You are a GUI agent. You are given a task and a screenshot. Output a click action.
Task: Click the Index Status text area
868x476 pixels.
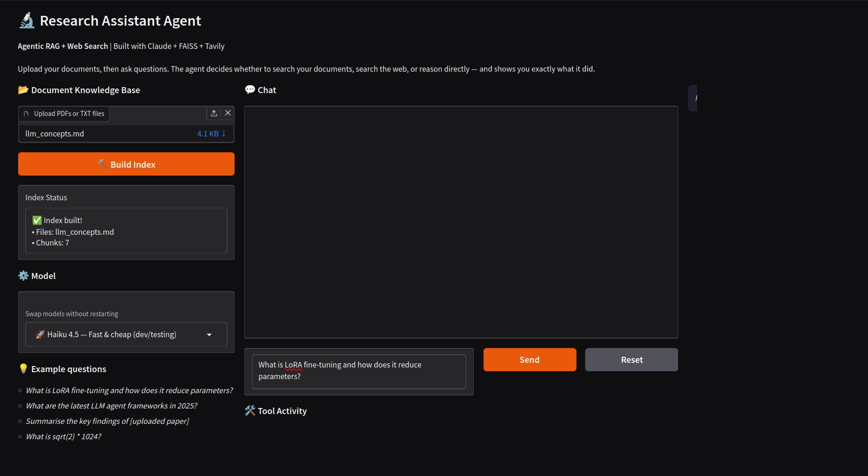click(x=126, y=231)
